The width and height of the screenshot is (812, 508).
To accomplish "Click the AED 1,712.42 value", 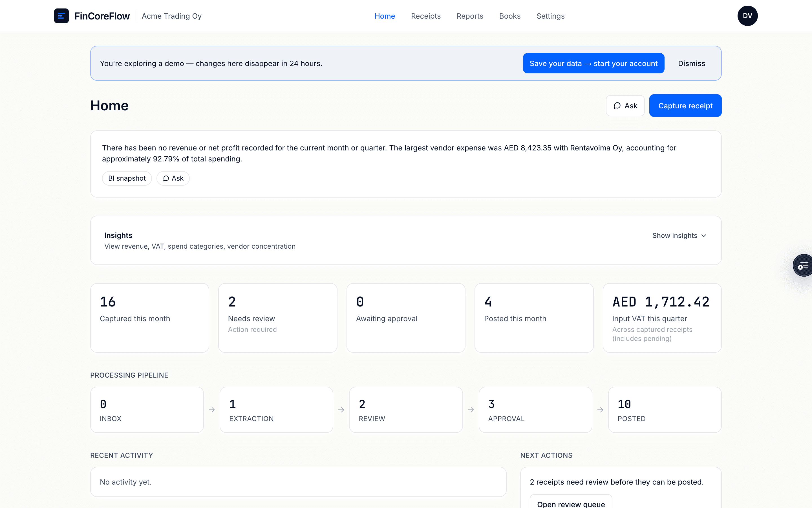I will [x=661, y=302].
